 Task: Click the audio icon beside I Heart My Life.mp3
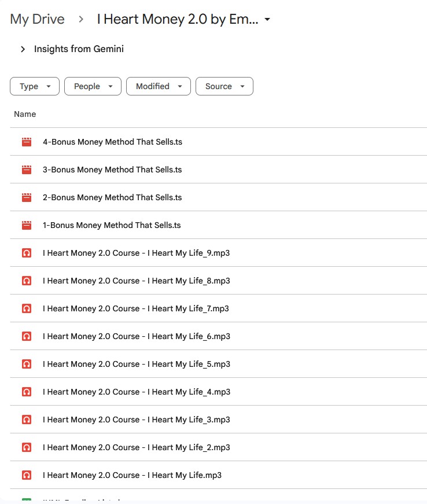click(x=25, y=475)
